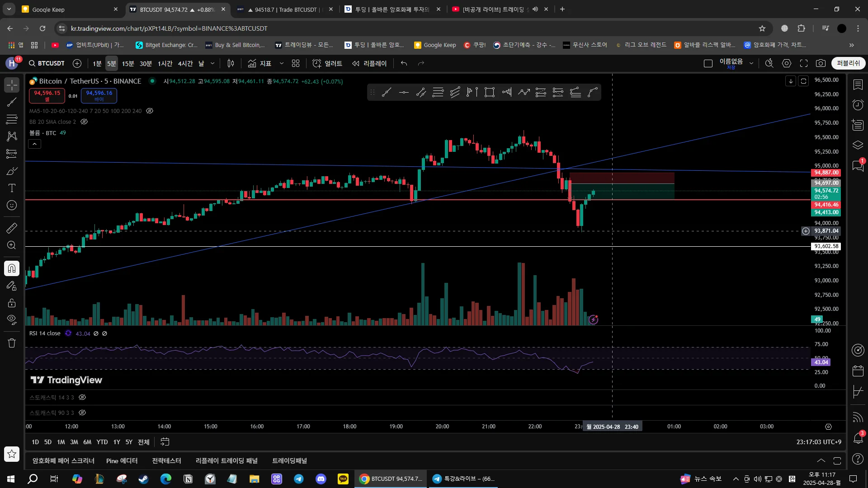
Task: Show the BB 20 SMA indicator
Action: (x=84, y=122)
